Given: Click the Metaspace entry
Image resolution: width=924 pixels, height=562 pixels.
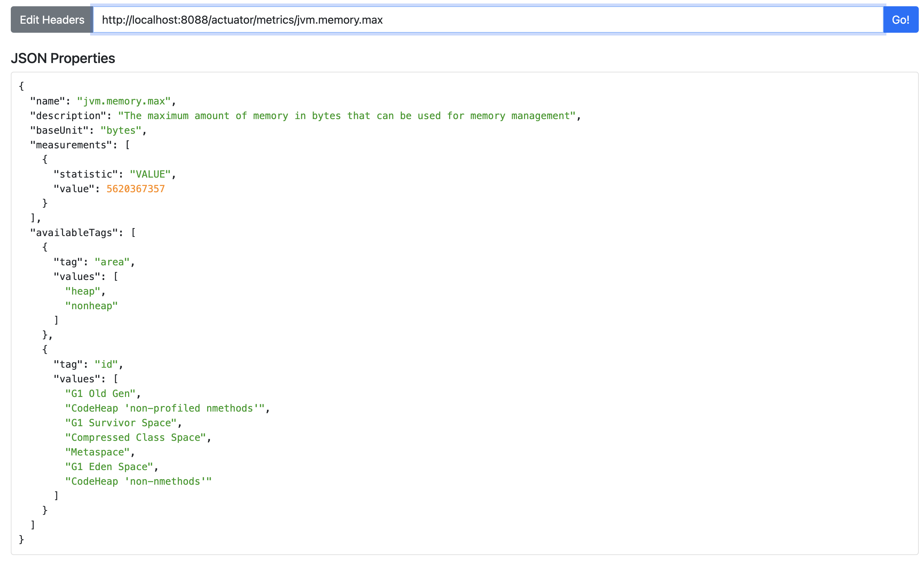Looking at the screenshot, I should tap(97, 452).
